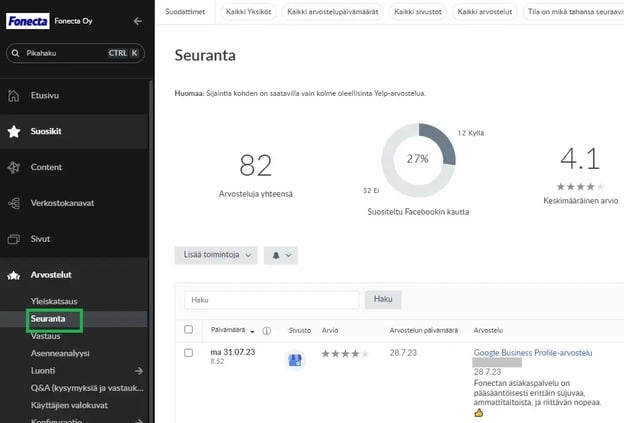624x423 pixels.
Task: Open the Lisää toimintoja dropdown
Action: coord(216,255)
